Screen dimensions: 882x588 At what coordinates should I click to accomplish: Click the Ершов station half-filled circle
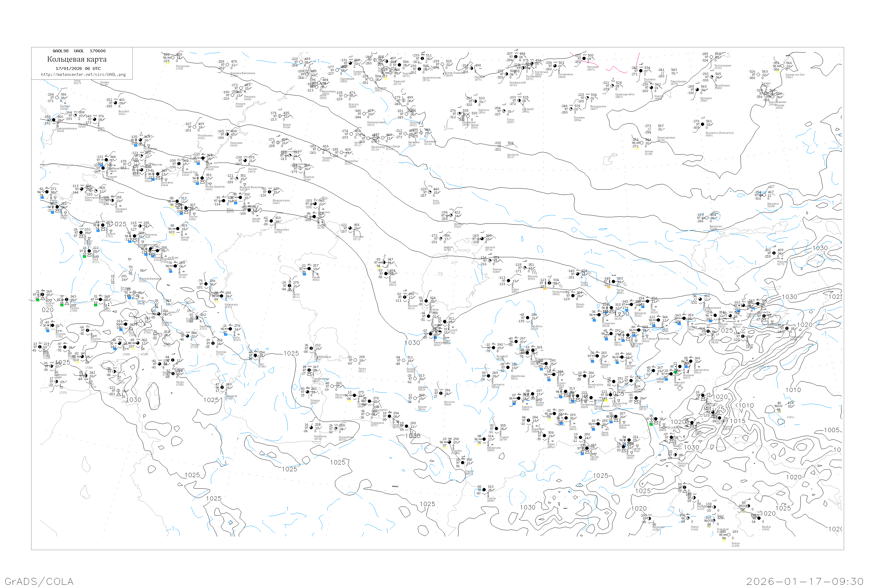pyautogui.click(x=280, y=116)
